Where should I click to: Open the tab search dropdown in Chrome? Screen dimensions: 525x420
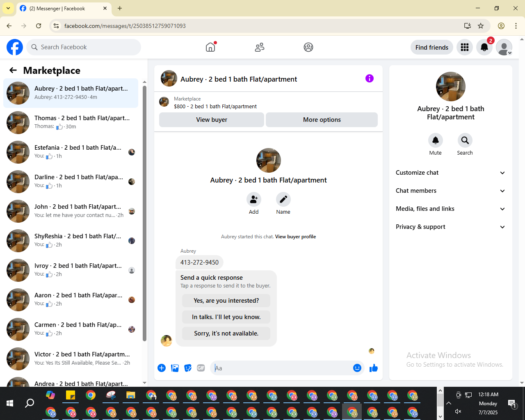coord(8,8)
